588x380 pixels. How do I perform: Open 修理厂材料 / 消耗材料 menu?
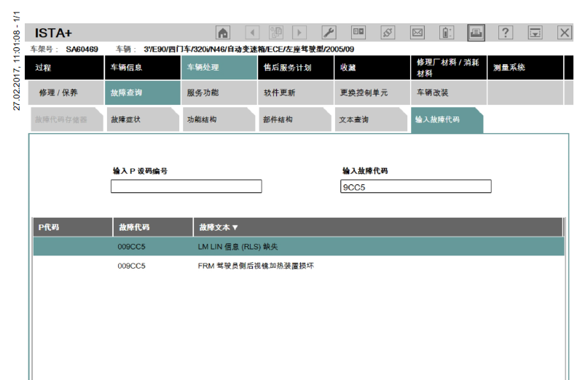coord(449,68)
